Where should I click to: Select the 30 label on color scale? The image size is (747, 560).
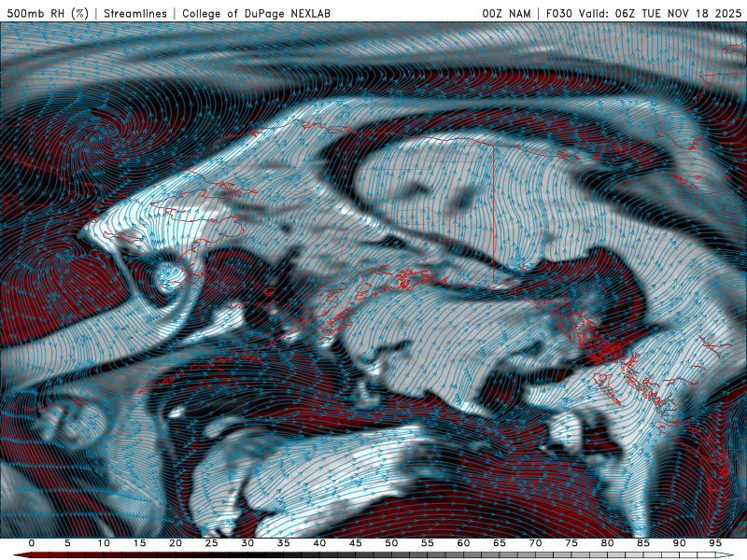coord(247,543)
